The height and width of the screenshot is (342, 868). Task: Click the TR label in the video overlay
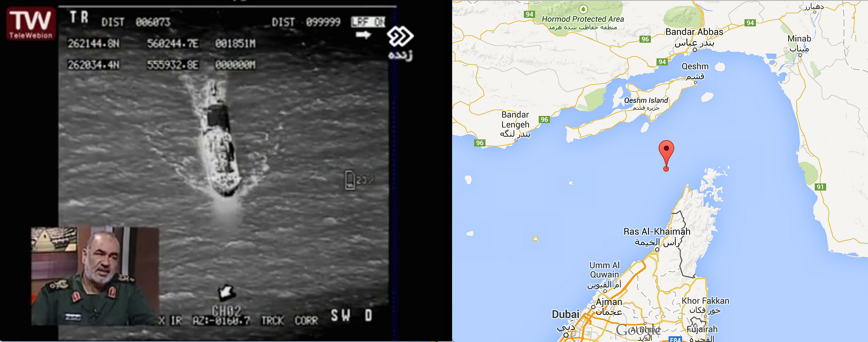tap(79, 17)
